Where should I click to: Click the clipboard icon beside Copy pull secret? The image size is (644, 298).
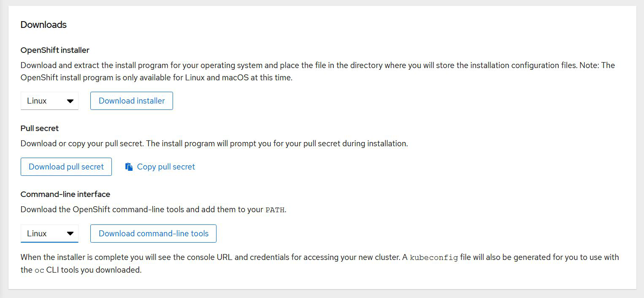129,167
